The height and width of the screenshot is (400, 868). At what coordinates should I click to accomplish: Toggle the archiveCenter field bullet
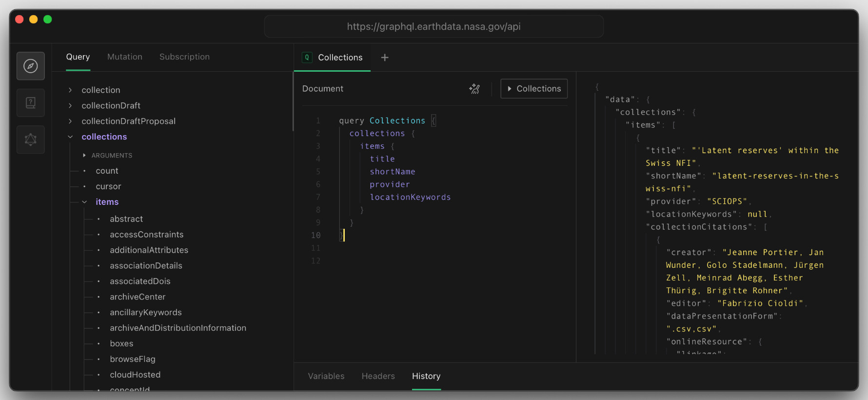coord(99,298)
